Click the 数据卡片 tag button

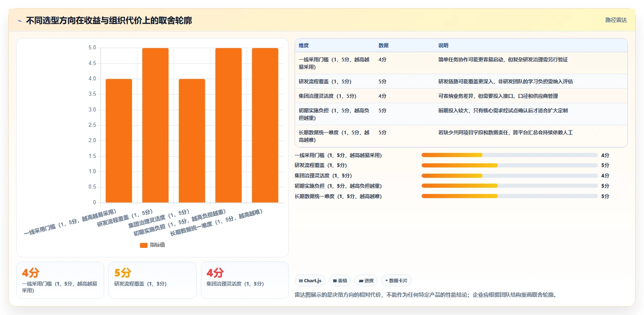(396, 281)
